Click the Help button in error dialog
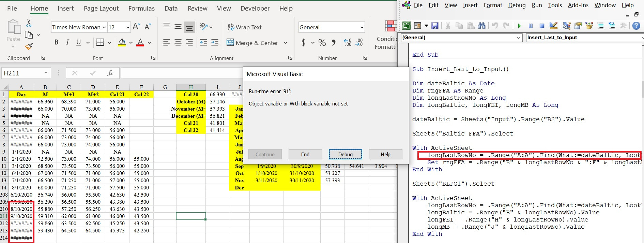 pyautogui.click(x=385, y=154)
